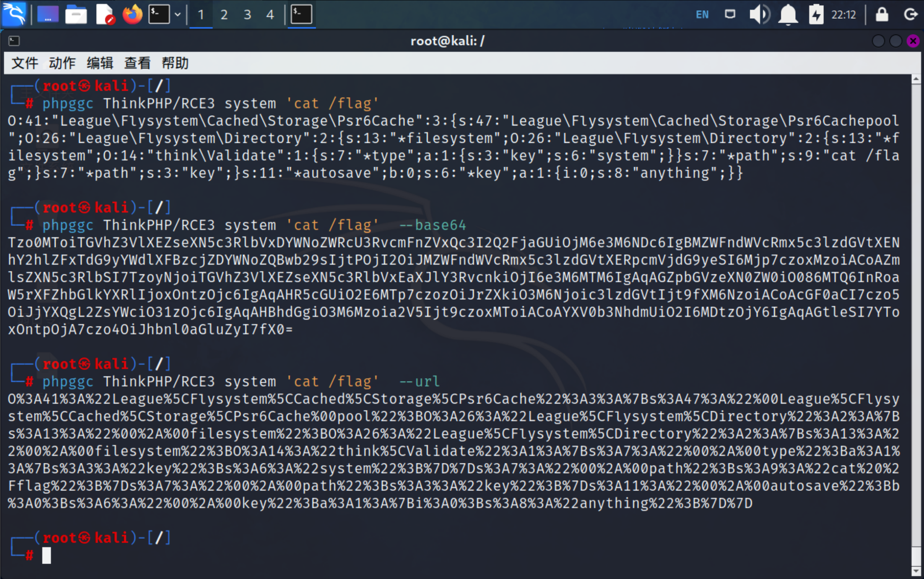
Task: Open the power manager battery icon
Action: coord(816,15)
